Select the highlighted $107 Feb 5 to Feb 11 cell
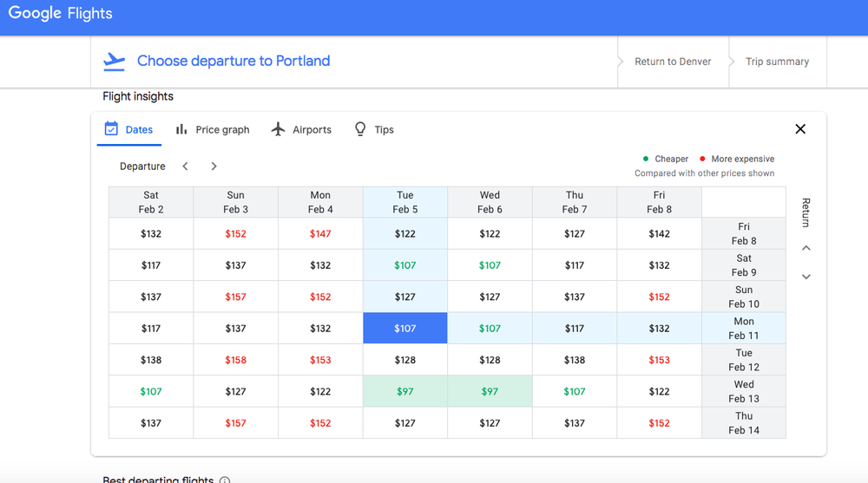The height and width of the screenshot is (483, 868). point(405,328)
